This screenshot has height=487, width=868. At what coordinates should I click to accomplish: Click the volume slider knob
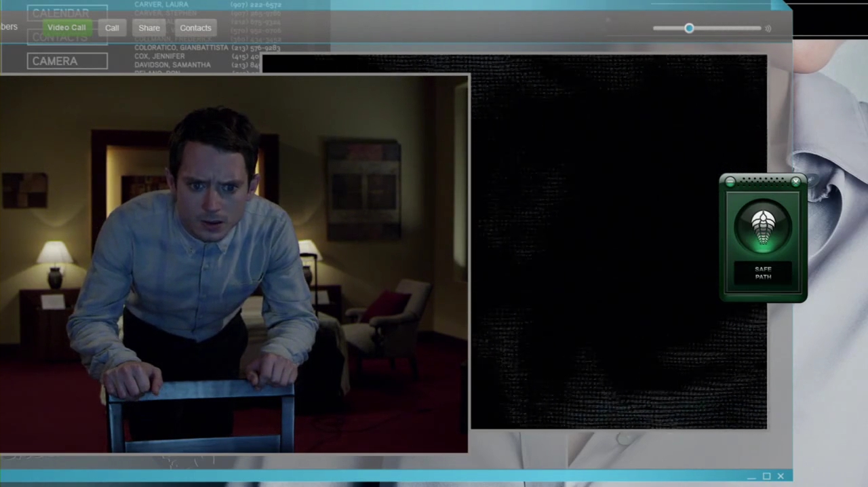point(689,28)
